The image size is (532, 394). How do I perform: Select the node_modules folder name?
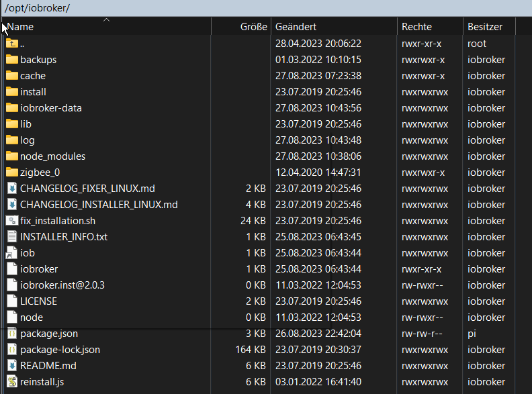pyautogui.click(x=52, y=156)
